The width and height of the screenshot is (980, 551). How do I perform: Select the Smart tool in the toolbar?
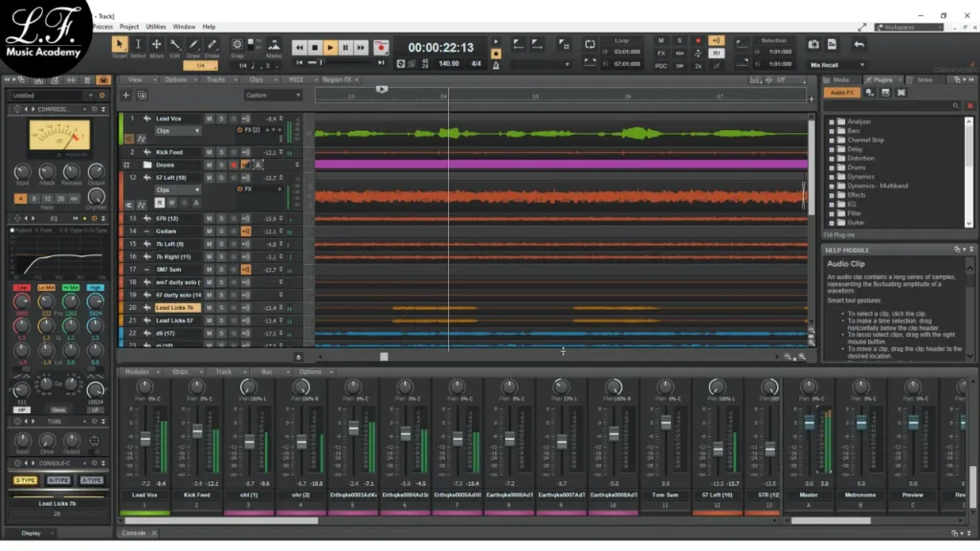[120, 46]
